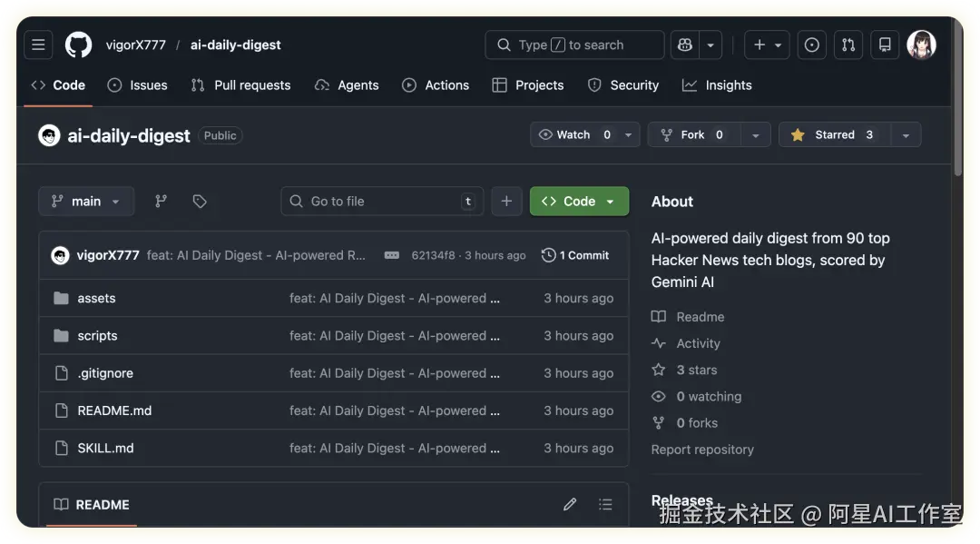Expand the Fork options dropdown arrow
This screenshot has width=980, height=544.
tap(756, 135)
